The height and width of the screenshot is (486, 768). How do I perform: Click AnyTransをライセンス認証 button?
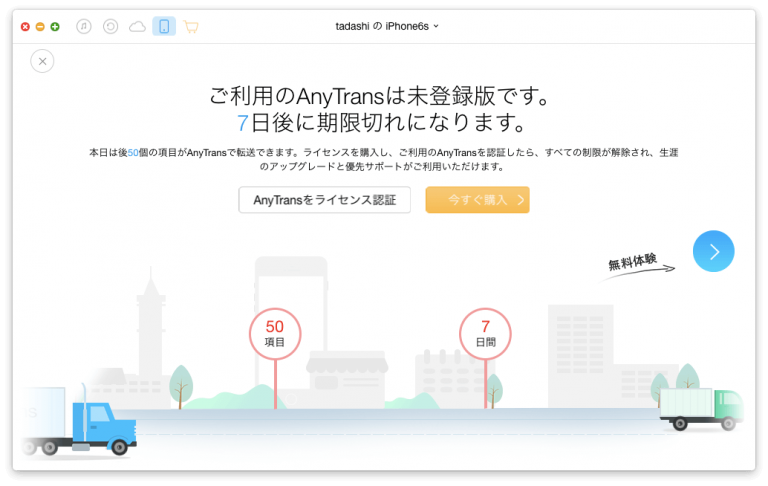click(x=325, y=200)
